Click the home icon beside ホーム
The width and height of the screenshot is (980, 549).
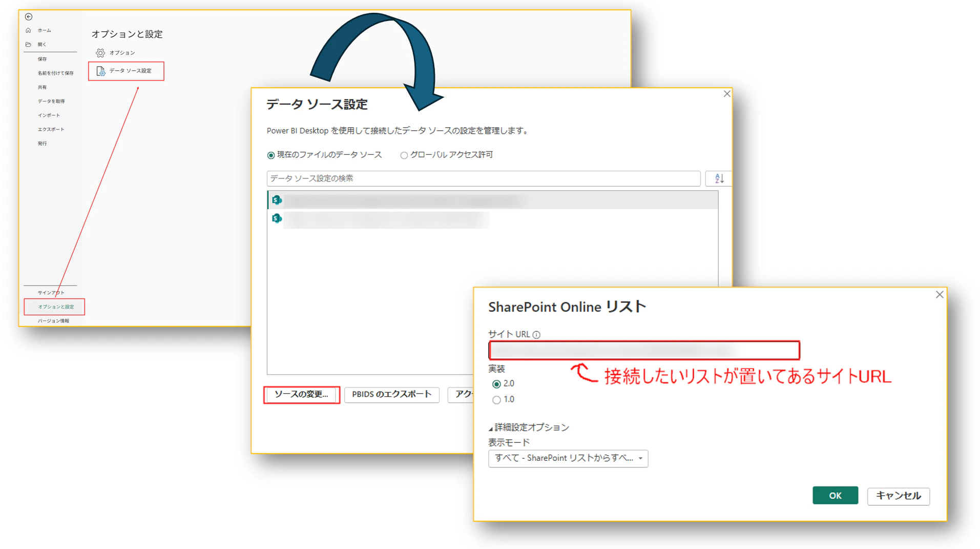click(x=28, y=30)
